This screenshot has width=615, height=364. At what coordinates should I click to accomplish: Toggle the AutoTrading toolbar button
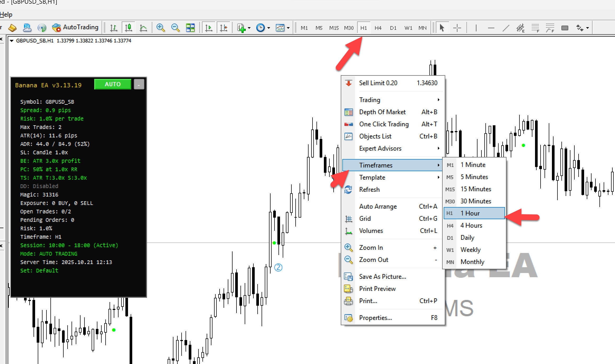[x=75, y=27]
